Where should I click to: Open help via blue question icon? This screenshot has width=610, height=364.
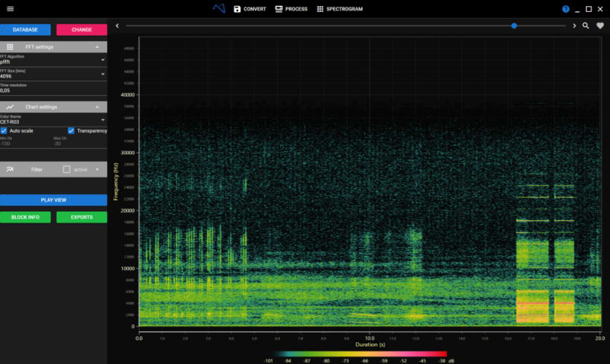565,9
